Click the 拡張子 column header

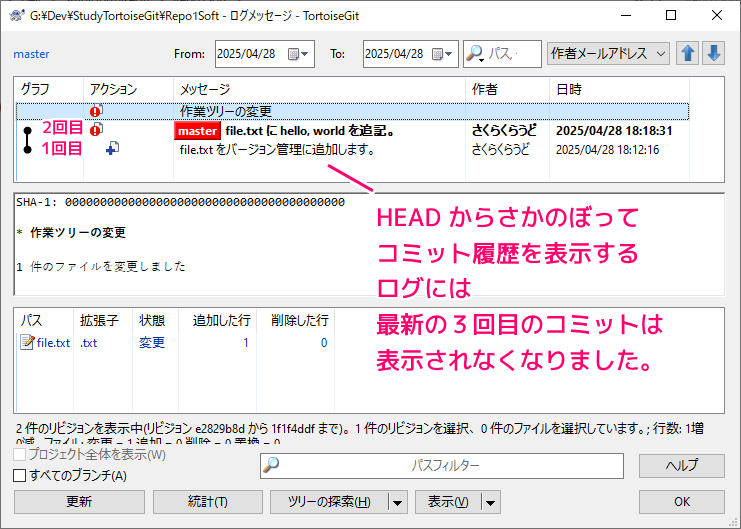103,321
